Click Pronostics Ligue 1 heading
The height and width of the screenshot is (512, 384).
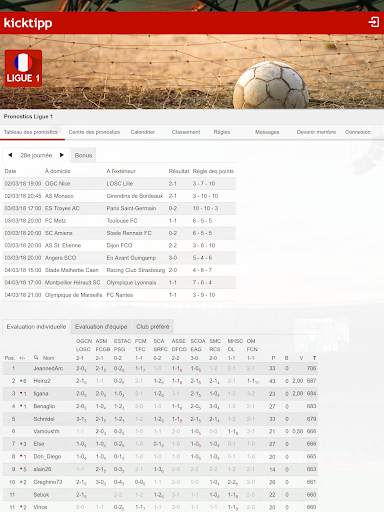(28, 117)
